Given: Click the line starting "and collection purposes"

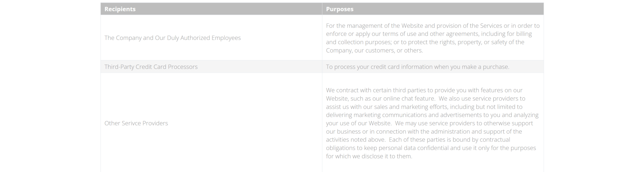Looking at the screenshot, I should pyautogui.click(x=425, y=42).
